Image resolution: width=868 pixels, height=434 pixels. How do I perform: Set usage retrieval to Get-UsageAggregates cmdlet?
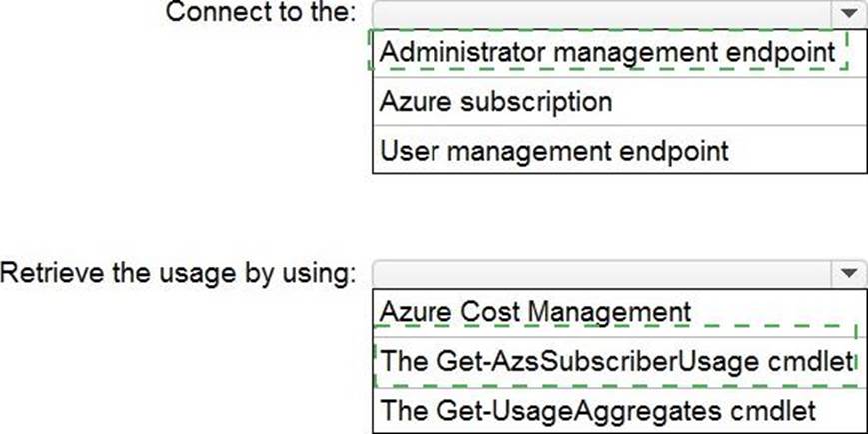[599, 409]
